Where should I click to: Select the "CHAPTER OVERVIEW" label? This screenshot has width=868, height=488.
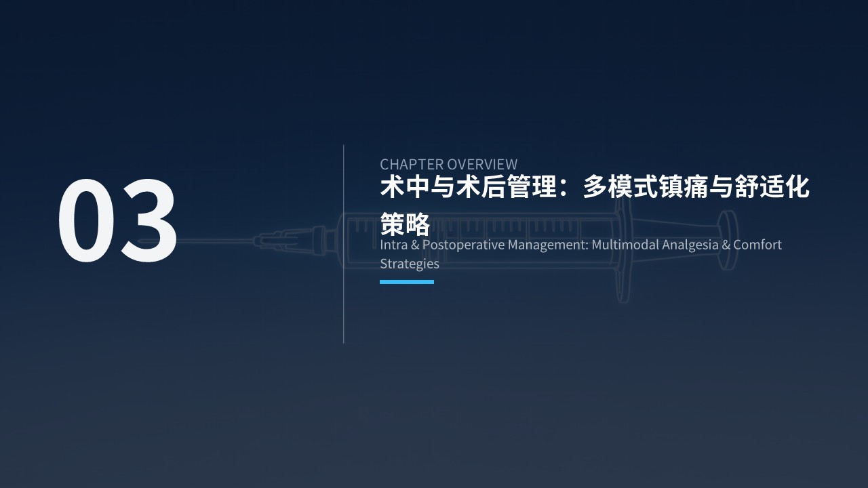[x=448, y=164]
